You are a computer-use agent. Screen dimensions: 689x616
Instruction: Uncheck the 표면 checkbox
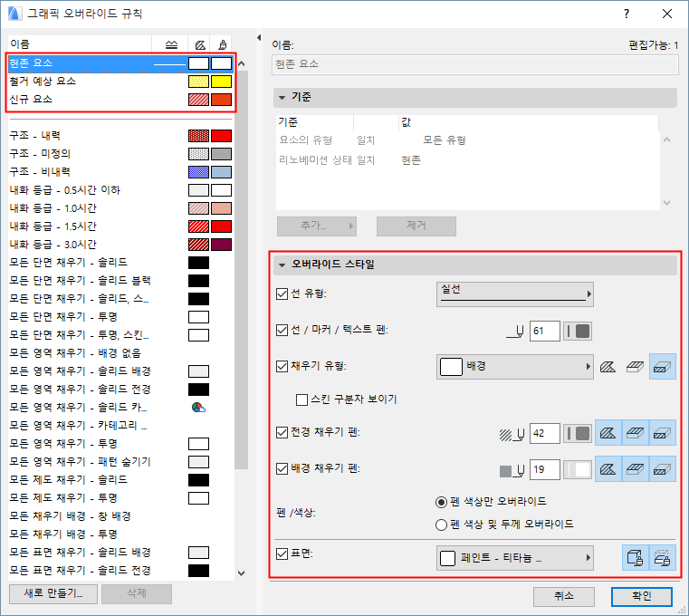tap(282, 554)
